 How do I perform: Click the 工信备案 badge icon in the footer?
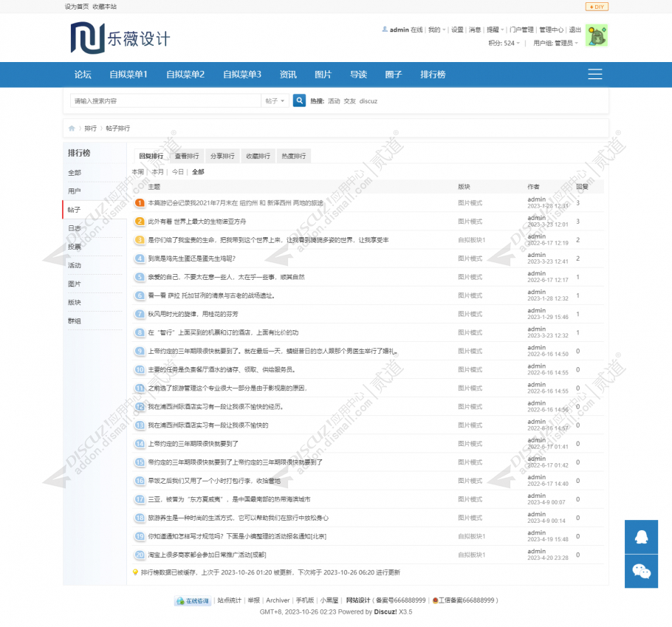point(435,600)
